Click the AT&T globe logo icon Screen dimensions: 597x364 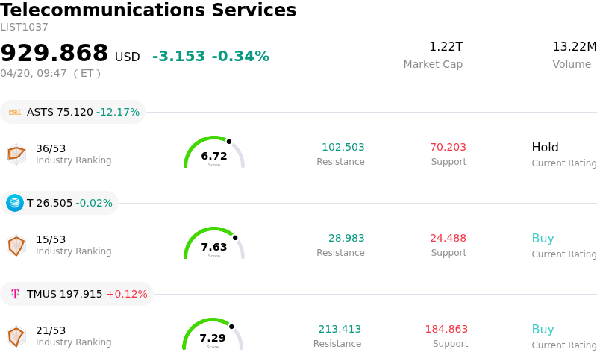(x=15, y=203)
